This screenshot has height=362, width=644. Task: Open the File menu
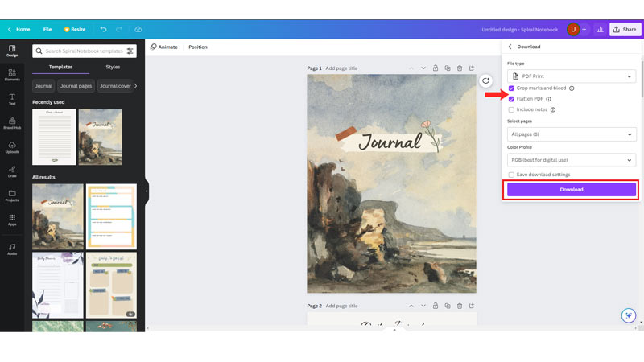click(47, 29)
